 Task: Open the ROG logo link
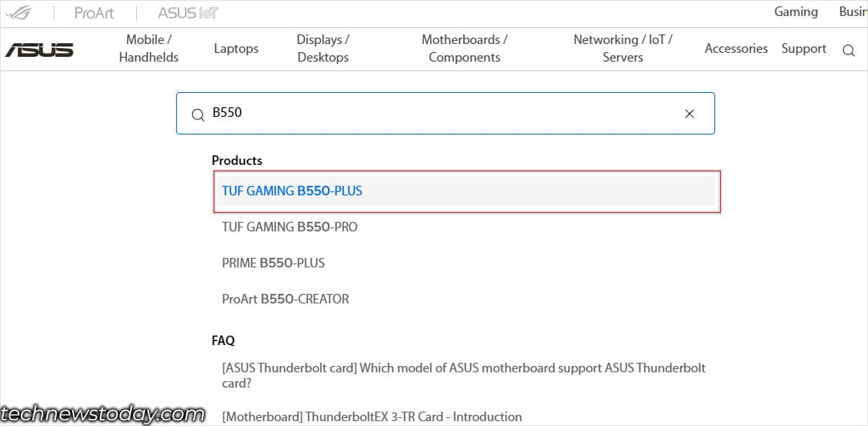pos(19,13)
